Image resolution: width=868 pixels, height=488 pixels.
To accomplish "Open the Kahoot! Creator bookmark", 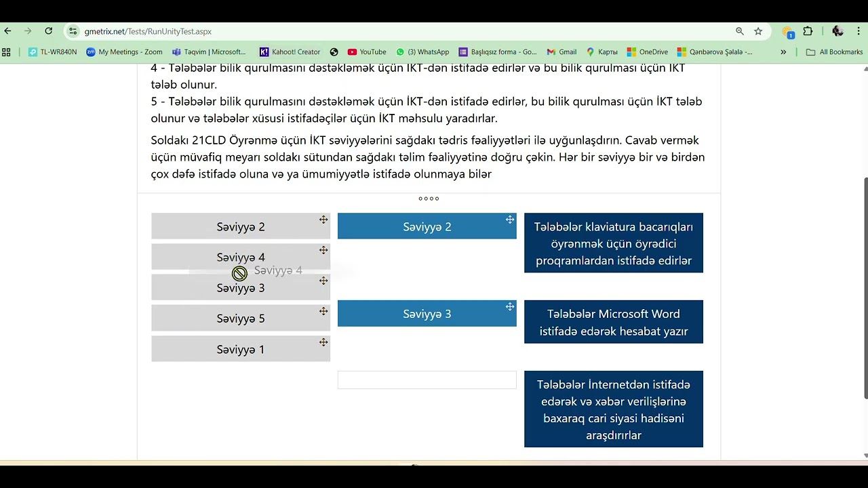I will pos(290,52).
